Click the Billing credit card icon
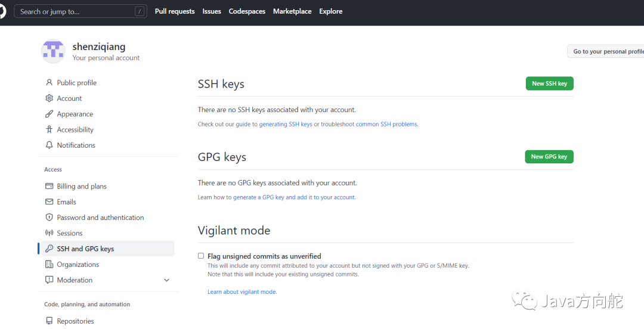 pyautogui.click(x=49, y=186)
